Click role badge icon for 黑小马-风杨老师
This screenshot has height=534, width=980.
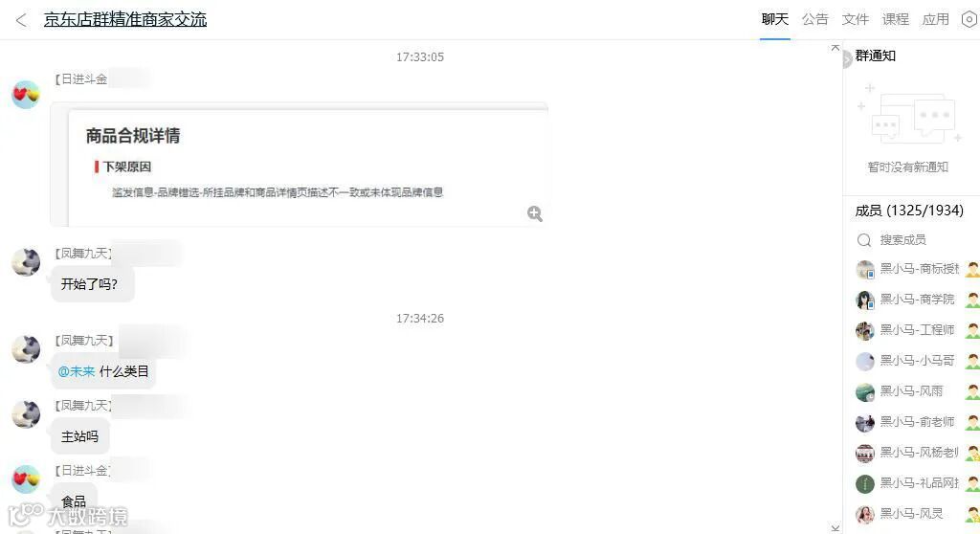coord(972,454)
